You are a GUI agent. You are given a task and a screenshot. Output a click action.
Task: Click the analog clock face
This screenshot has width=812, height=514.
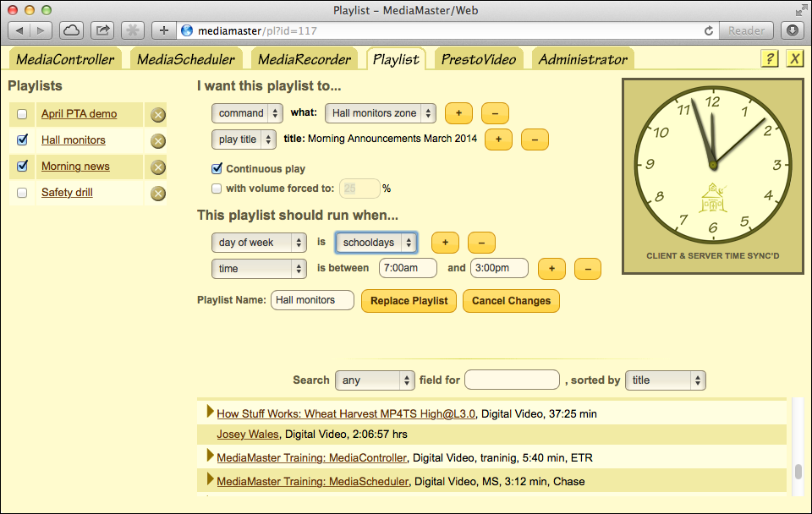[713, 165]
